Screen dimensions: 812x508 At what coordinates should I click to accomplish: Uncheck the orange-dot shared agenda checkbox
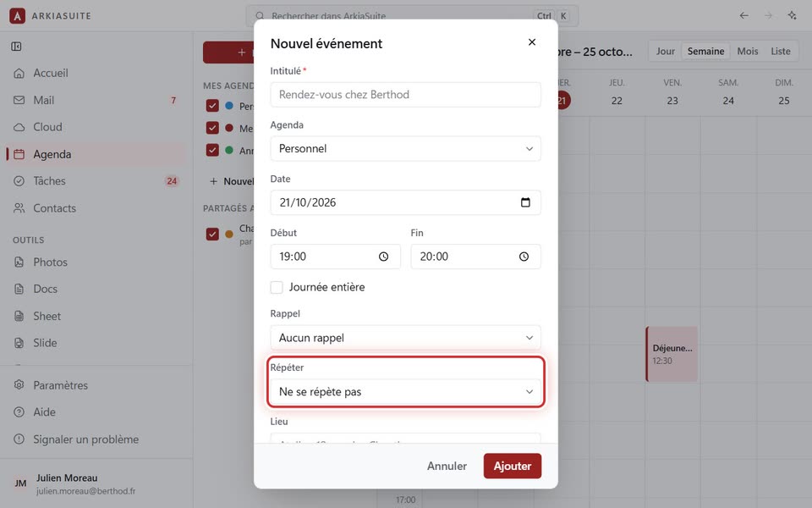pyautogui.click(x=212, y=234)
